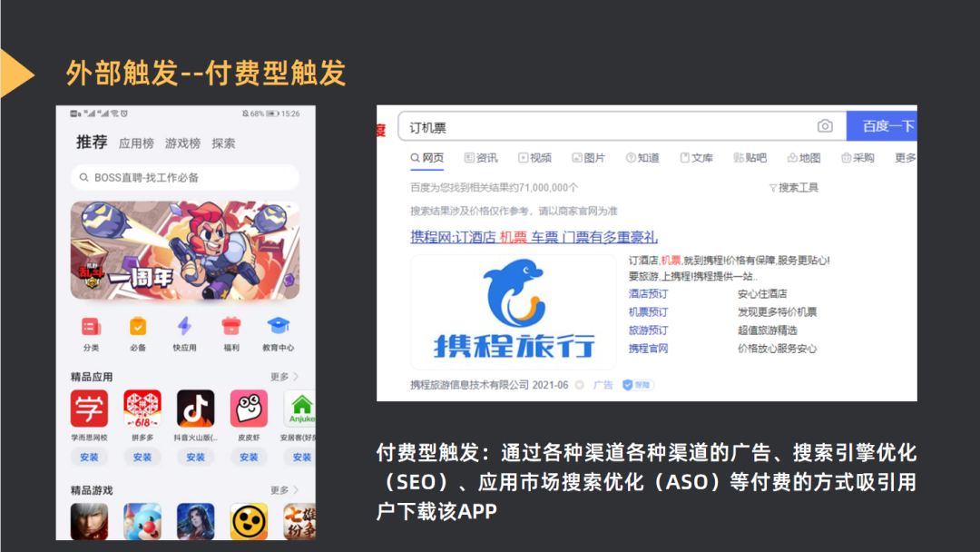Switch to the 应用榜 tab
The image size is (980, 552).
pos(136,143)
